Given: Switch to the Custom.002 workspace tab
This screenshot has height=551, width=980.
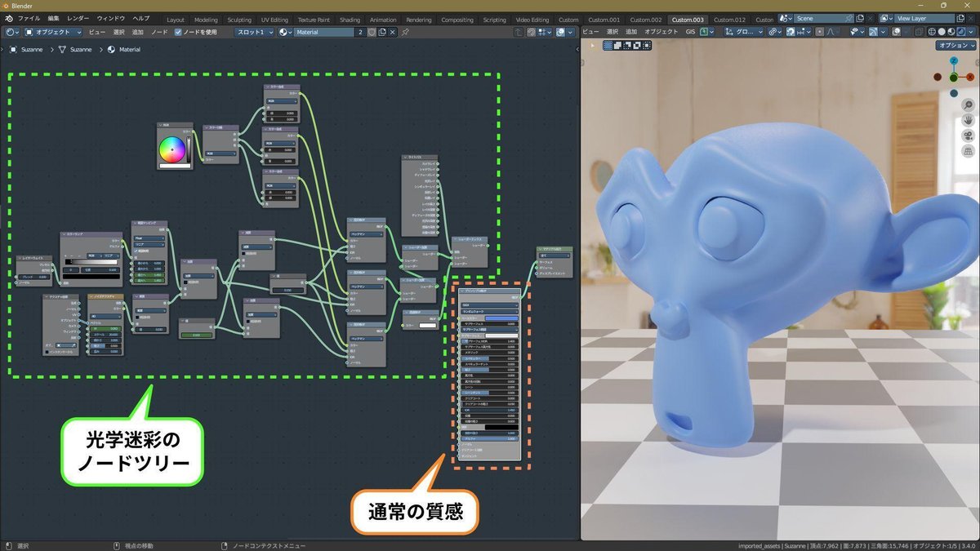Looking at the screenshot, I should click(646, 19).
